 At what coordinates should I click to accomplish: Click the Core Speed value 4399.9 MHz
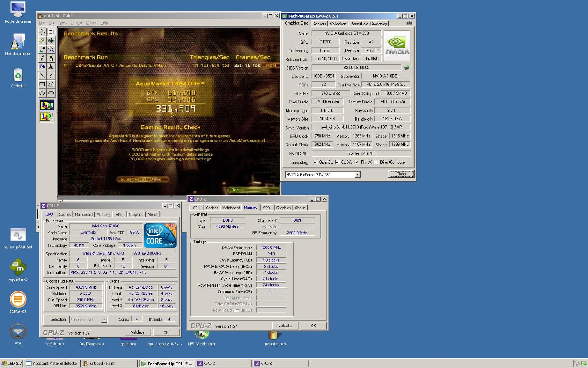[86, 287]
